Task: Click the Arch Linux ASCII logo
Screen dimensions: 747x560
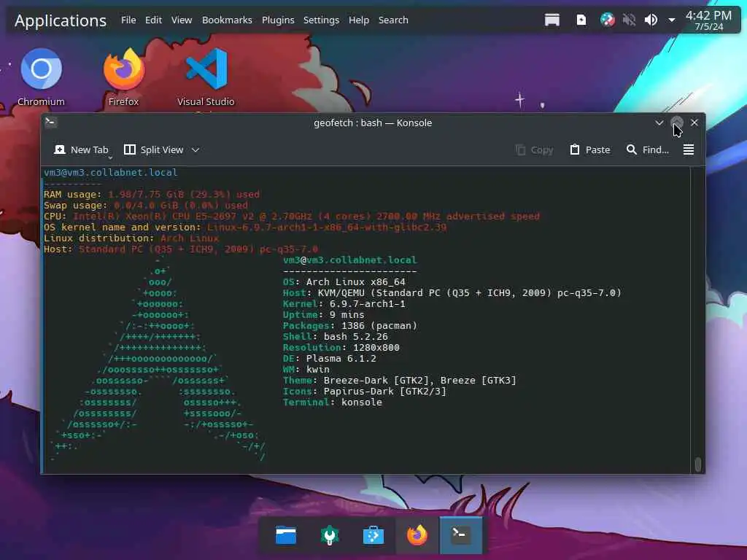Action: [158, 359]
